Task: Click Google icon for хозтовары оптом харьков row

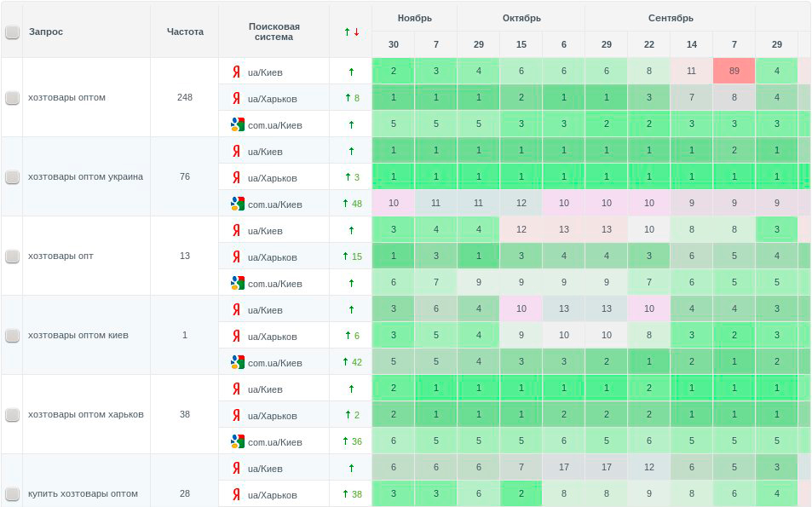Action: (x=237, y=441)
